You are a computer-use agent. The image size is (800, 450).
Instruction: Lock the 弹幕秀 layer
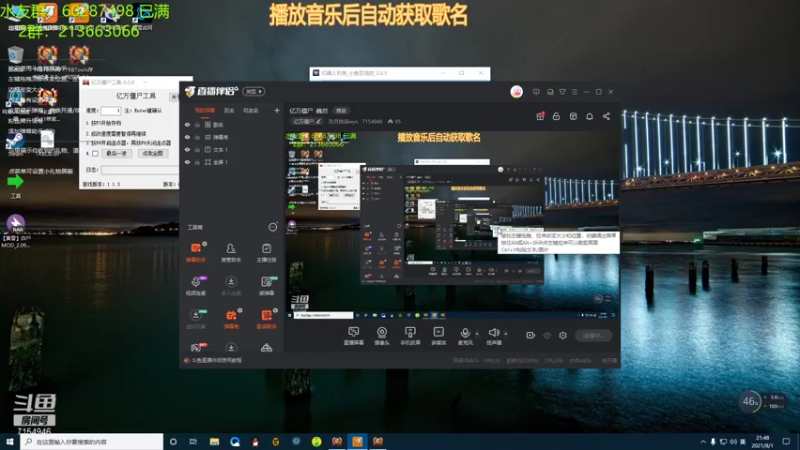click(x=197, y=137)
